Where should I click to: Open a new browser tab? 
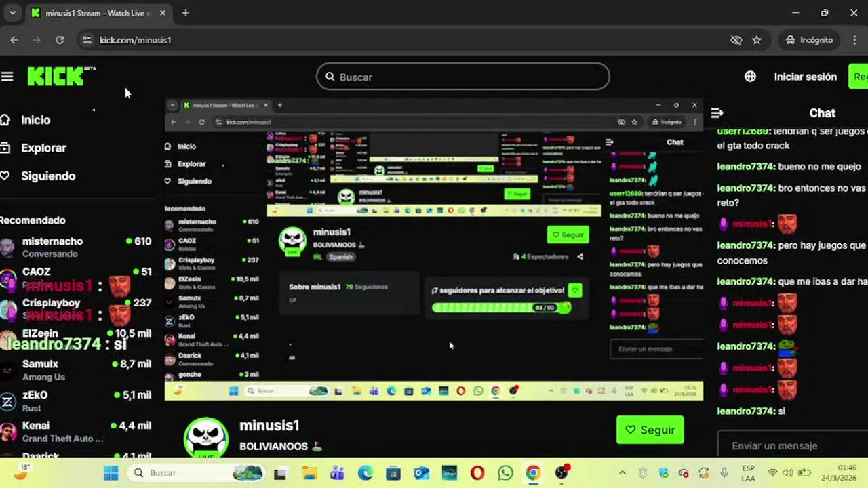(x=185, y=13)
